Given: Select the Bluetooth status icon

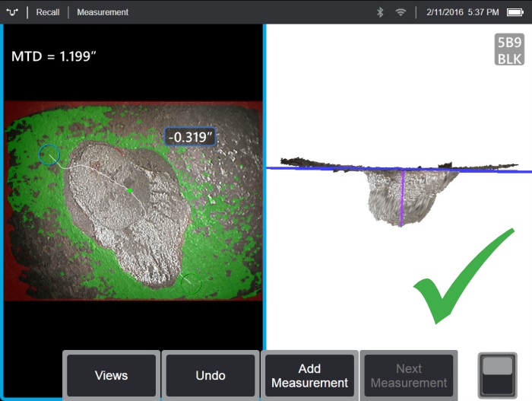Looking at the screenshot, I should 380,12.
